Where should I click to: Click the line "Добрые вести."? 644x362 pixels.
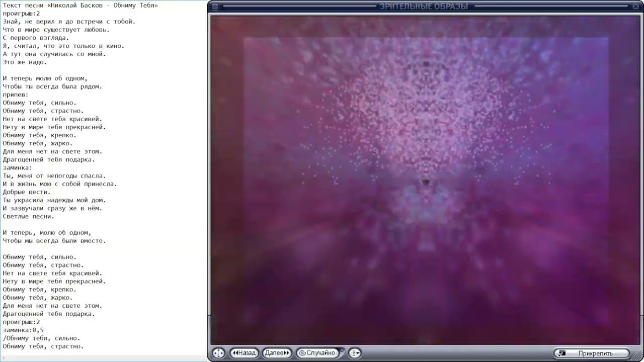(x=27, y=192)
